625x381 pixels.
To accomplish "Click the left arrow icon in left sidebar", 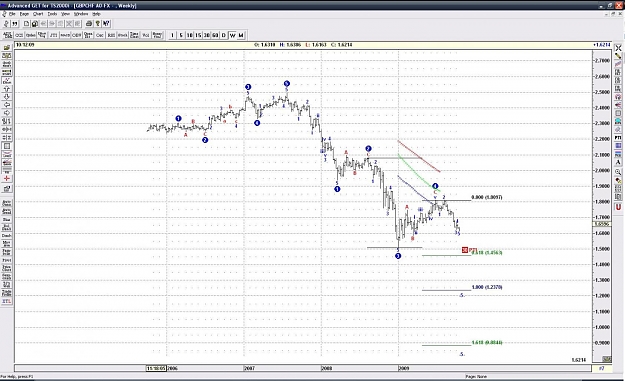I will [7, 105].
